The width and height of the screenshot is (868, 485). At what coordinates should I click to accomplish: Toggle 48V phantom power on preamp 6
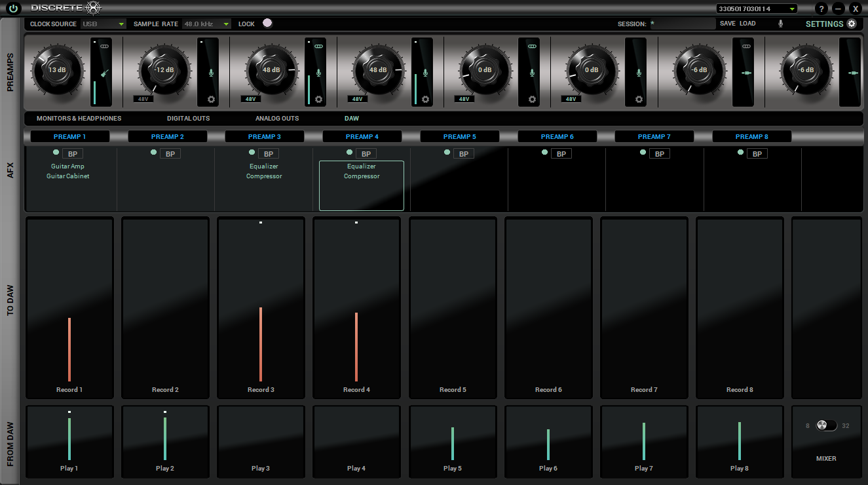click(571, 99)
